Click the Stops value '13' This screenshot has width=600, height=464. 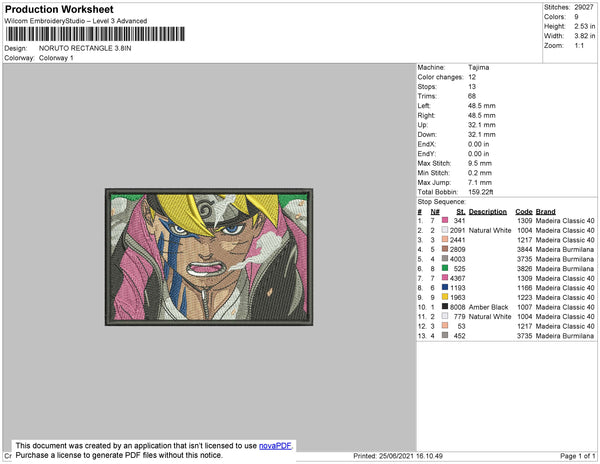[472, 86]
